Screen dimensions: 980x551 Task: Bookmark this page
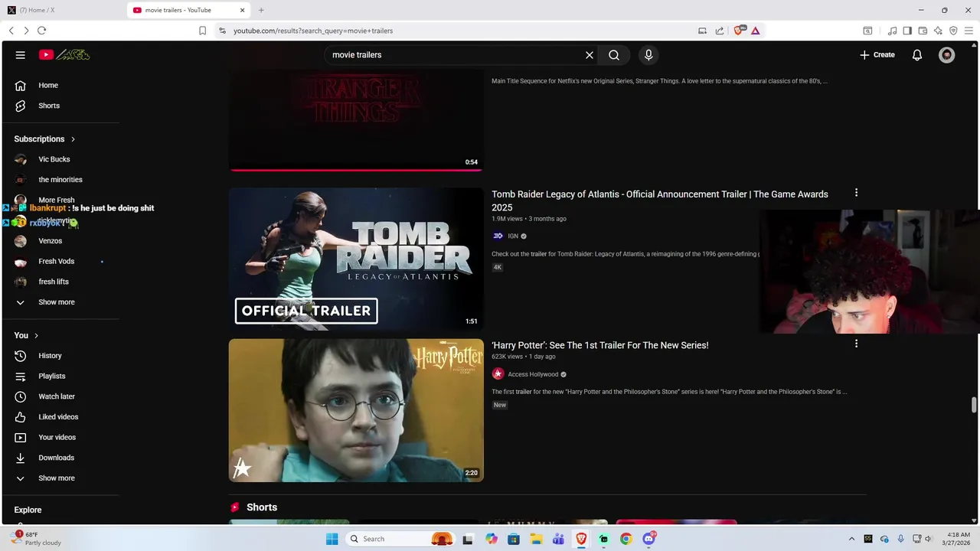click(x=202, y=31)
